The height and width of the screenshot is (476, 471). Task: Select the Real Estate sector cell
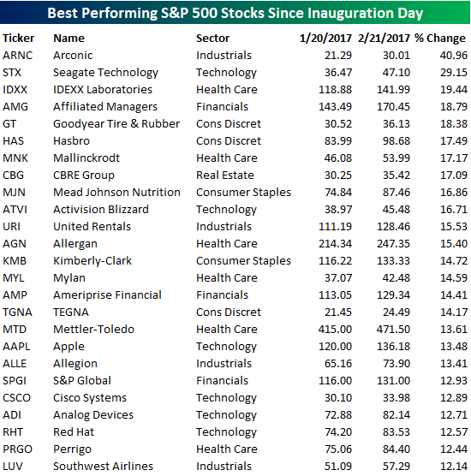click(x=224, y=176)
